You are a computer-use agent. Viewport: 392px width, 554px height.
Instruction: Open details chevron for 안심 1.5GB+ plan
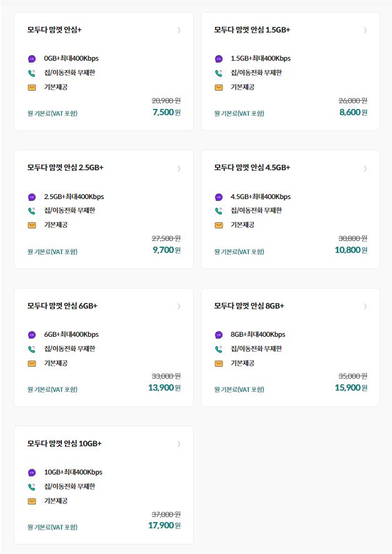click(365, 30)
